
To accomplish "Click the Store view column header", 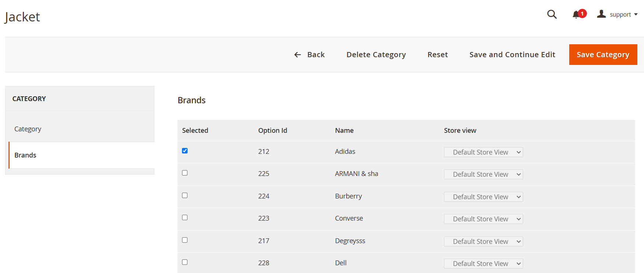I will (460, 131).
